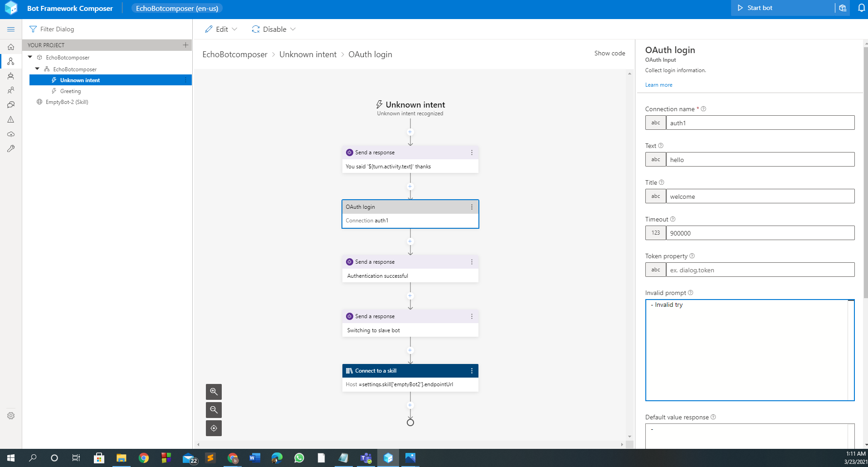Change Text field type selector
This screenshot has width=868, height=467.
coord(656,159)
